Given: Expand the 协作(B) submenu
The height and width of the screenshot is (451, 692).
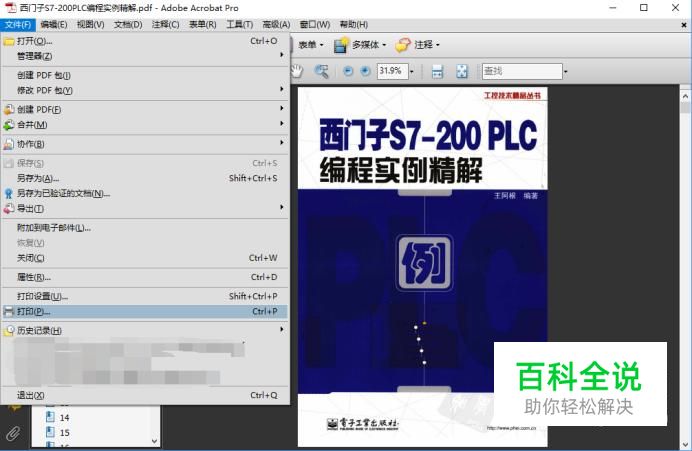Looking at the screenshot, I should (x=145, y=144).
